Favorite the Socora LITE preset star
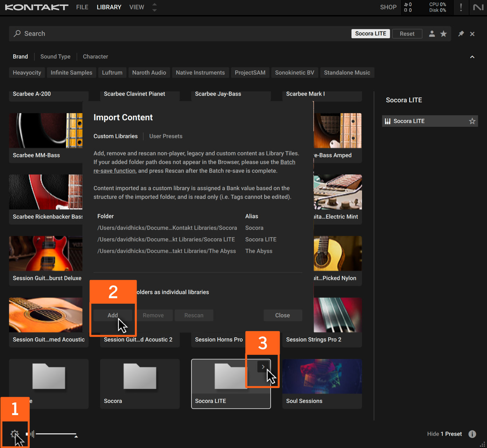This screenshot has width=487, height=448. 472,121
